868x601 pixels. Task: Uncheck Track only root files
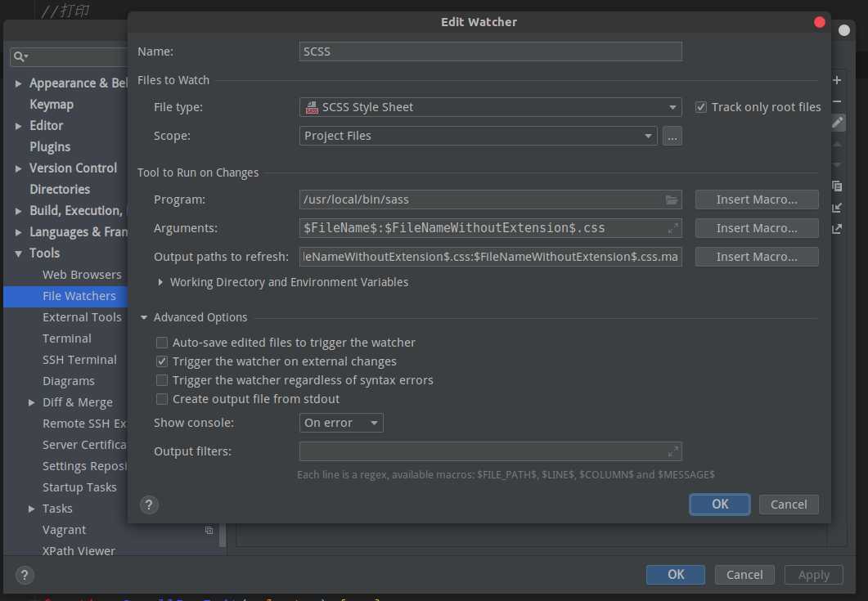pos(701,107)
